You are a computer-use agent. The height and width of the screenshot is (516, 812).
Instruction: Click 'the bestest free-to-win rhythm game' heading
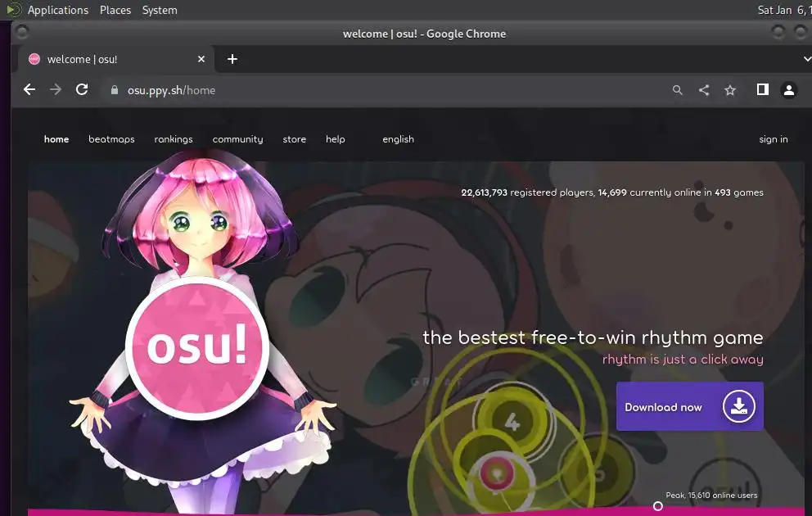tap(593, 337)
